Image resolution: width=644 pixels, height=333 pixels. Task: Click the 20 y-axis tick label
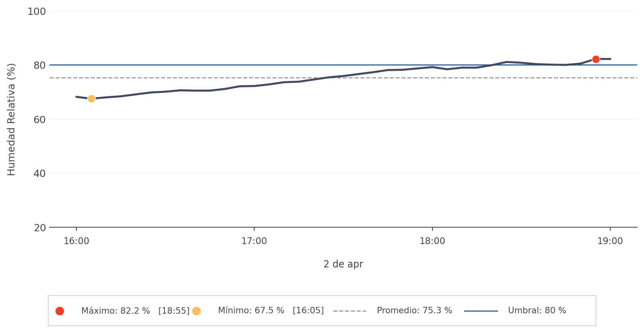[x=39, y=228]
